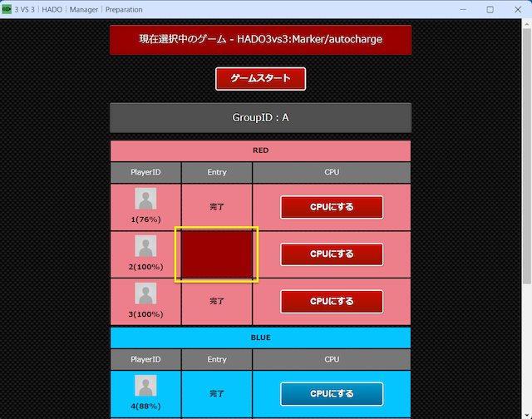Click the selected game title banner
Viewport: 532px width, 419px height.
point(260,40)
